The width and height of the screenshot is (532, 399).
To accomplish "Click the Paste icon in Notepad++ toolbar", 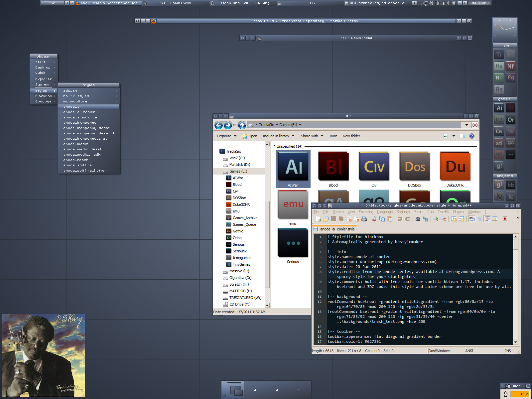I will coord(390,219).
